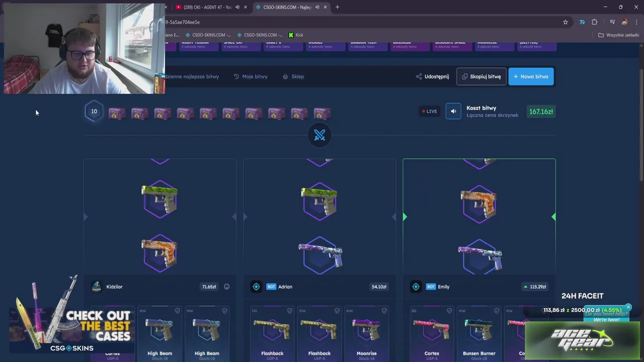Click the LIVE status indicator
Viewport: 644px width, 362px height.
430,111
